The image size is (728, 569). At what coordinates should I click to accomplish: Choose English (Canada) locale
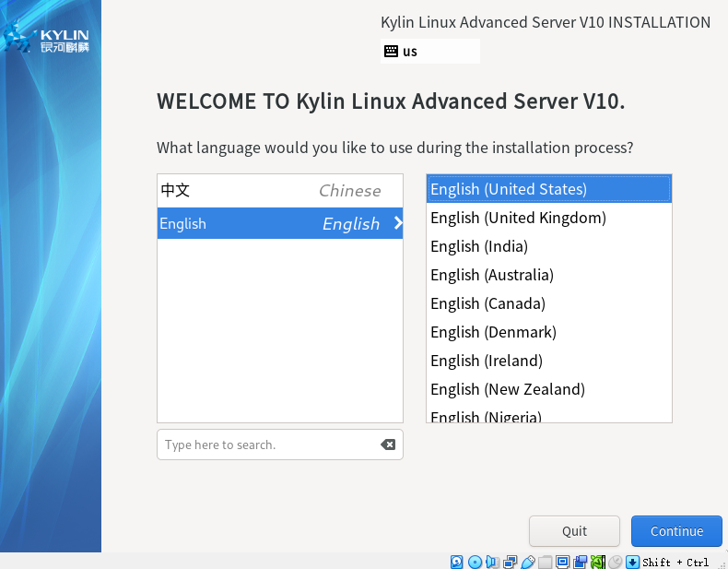pyautogui.click(x=549, y=303)
